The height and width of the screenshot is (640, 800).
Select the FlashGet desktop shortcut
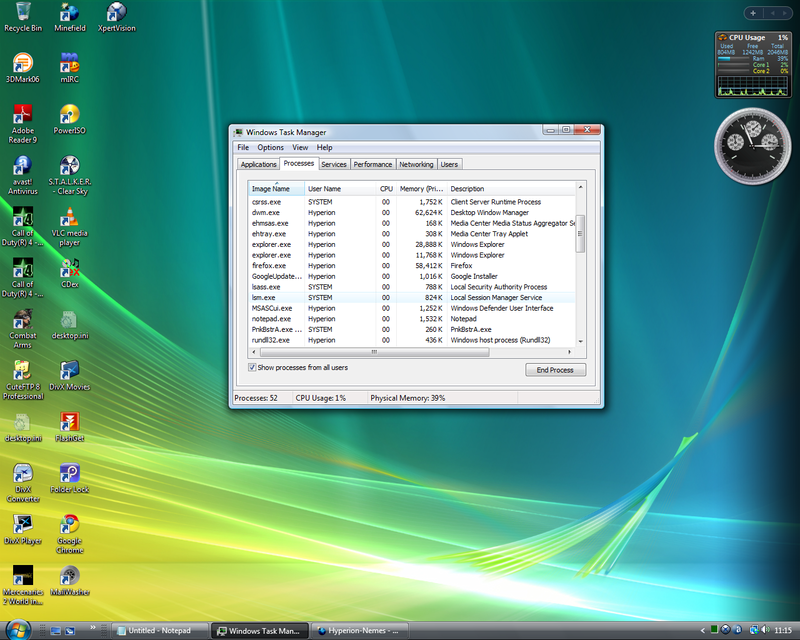(x=70, y=427)
